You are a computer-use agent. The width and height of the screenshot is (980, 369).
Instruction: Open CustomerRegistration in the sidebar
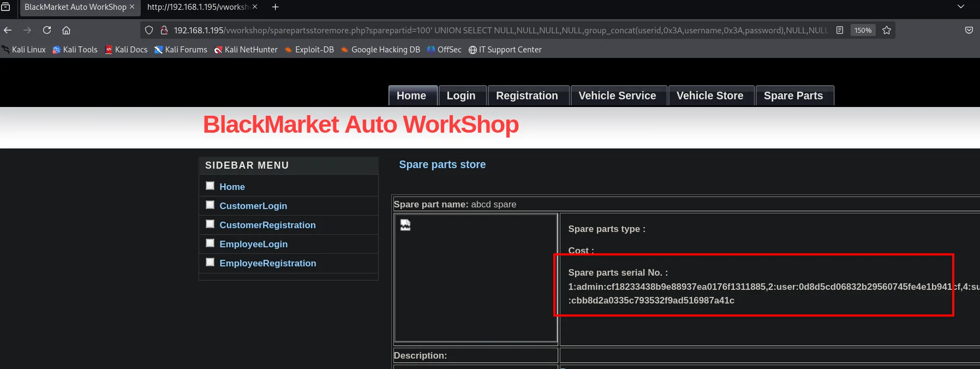pos(267,225)
